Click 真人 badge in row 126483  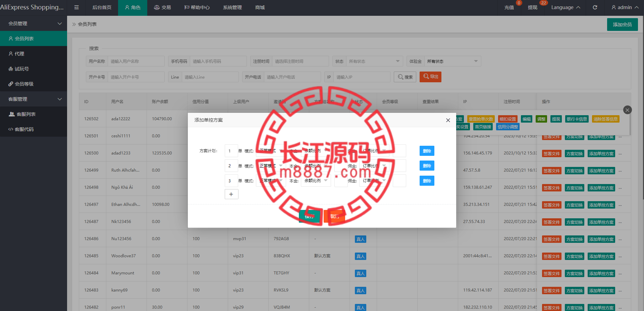[360, 291]
